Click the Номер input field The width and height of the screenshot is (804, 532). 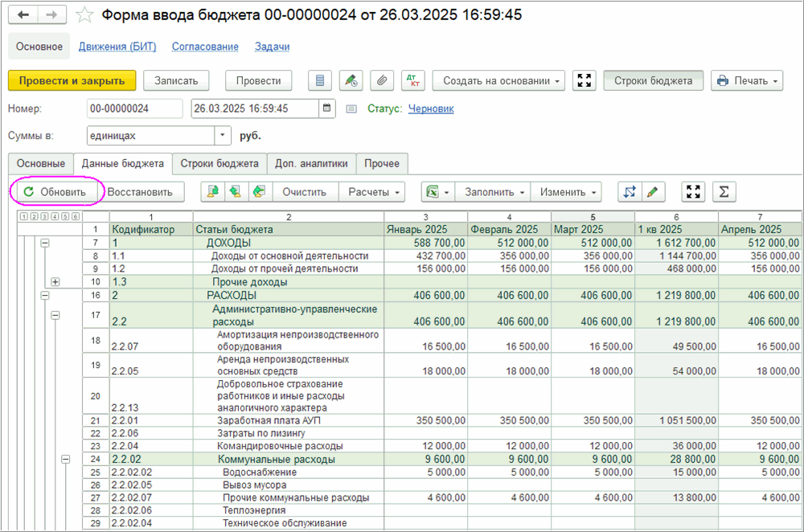pyautogui.click(x=134, y=108)
